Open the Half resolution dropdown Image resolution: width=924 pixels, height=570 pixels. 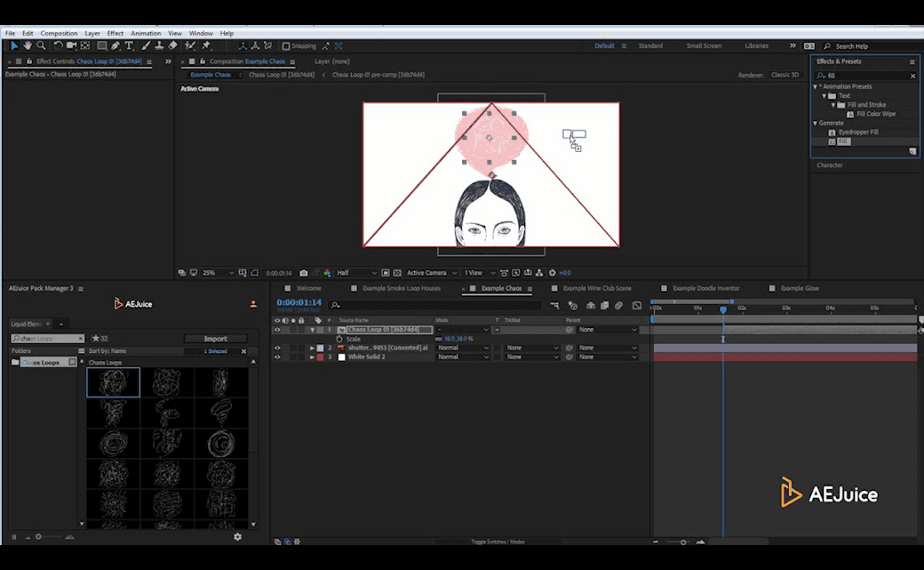coord(356,273)
